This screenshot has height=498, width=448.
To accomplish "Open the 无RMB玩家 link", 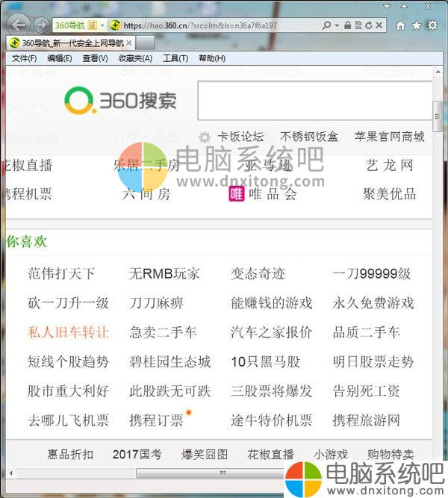I will pos(164,273).
